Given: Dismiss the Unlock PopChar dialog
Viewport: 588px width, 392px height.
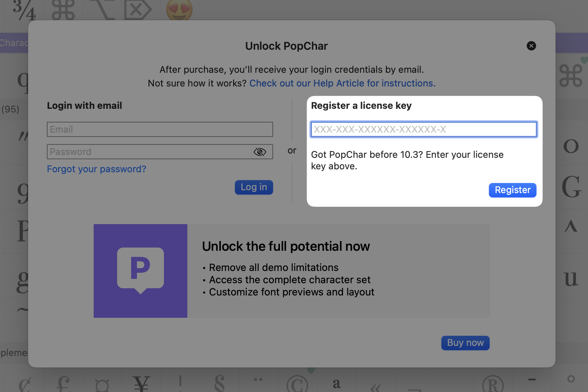Looking at the screenshot, I should pos(531,46).
